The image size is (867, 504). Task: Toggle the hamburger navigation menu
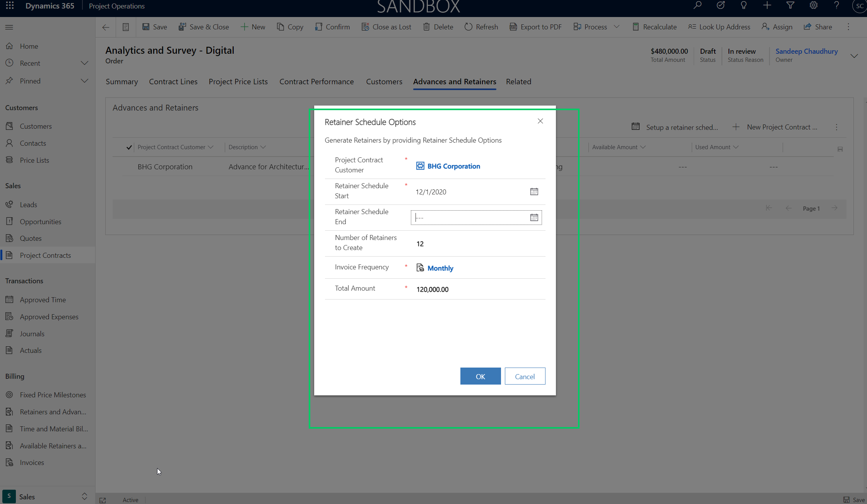(x=9, y=27)
